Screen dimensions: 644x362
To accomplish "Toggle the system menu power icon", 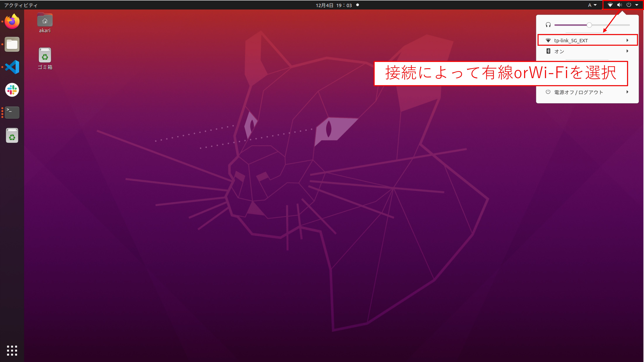I will (629, 5).
